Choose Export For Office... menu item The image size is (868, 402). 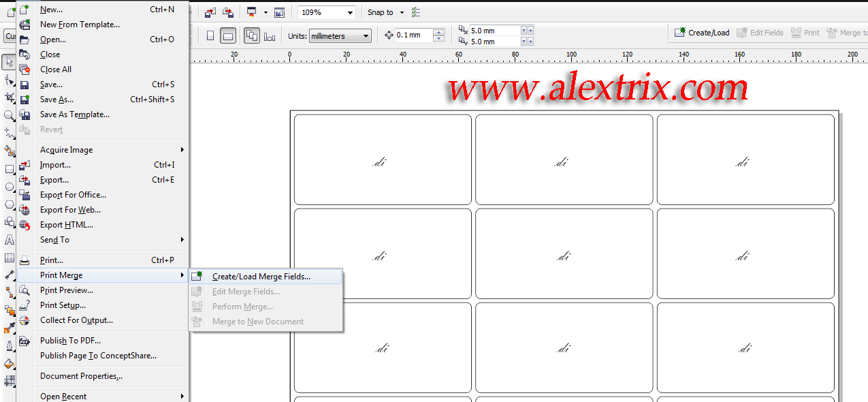tap(103, 195)
